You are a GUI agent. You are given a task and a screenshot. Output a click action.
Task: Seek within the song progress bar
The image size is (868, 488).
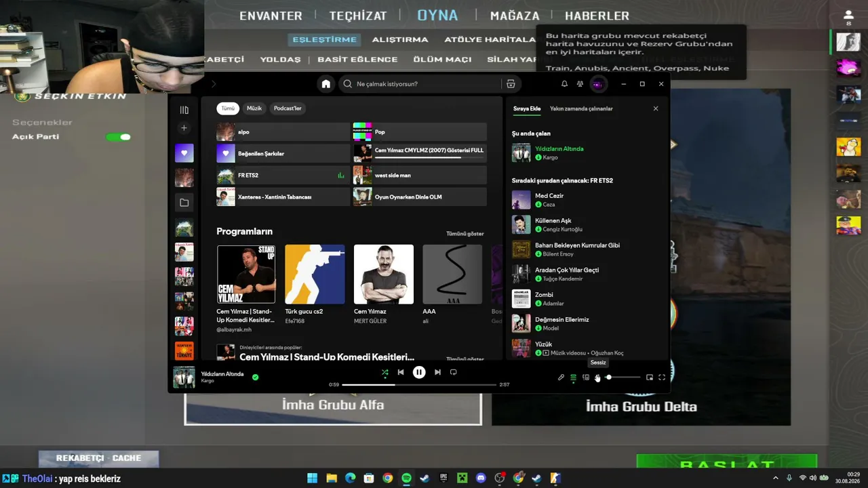point(419,384)
